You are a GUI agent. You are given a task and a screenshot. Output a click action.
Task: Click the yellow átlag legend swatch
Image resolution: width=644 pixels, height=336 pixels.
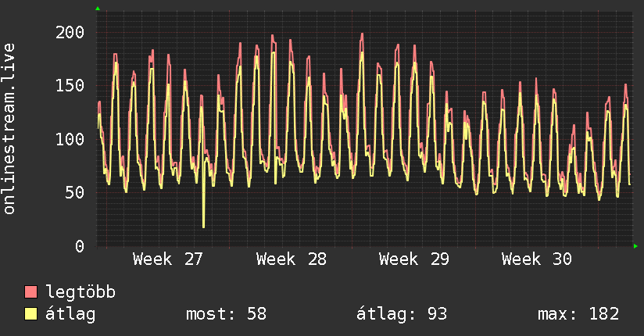point(30,313)
